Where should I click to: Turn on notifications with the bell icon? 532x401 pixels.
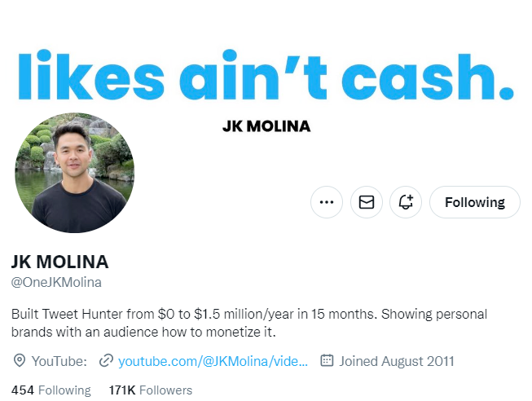coord(406,202)
